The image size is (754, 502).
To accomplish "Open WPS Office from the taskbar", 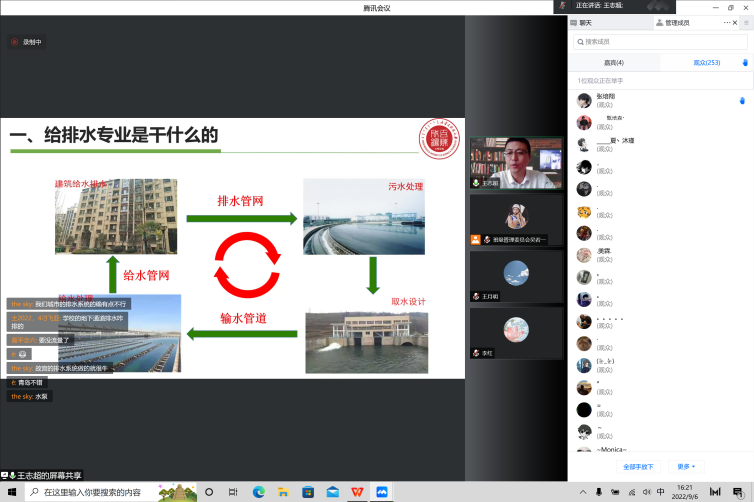I will (x=357, y=492).
